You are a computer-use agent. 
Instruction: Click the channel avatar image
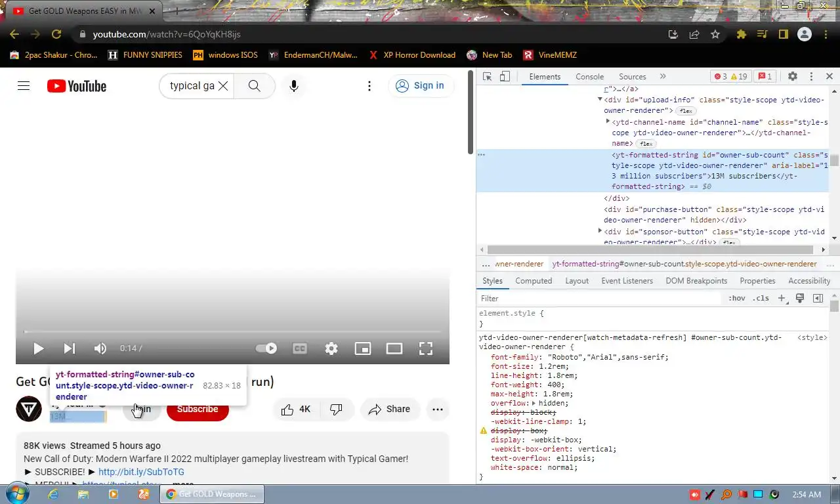(x=29, y=409)
